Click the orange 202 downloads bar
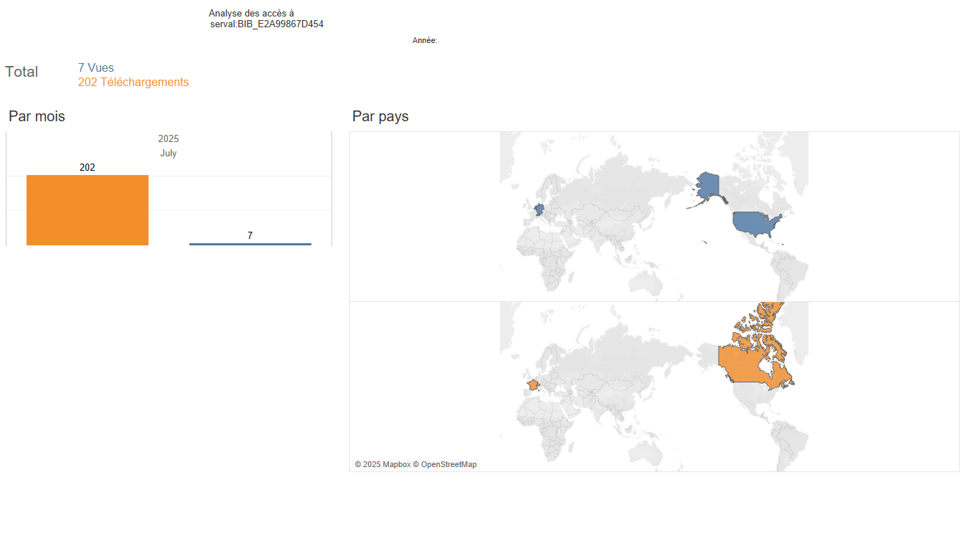Viewport: 980px width, 551px height. pyautogui.click(x=88, y=210)
